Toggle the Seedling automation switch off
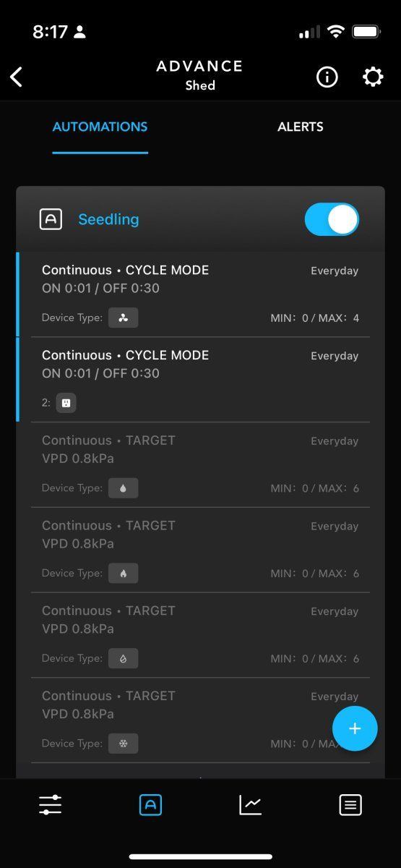Viewport: 401px width, 868px height. point(332,219)
